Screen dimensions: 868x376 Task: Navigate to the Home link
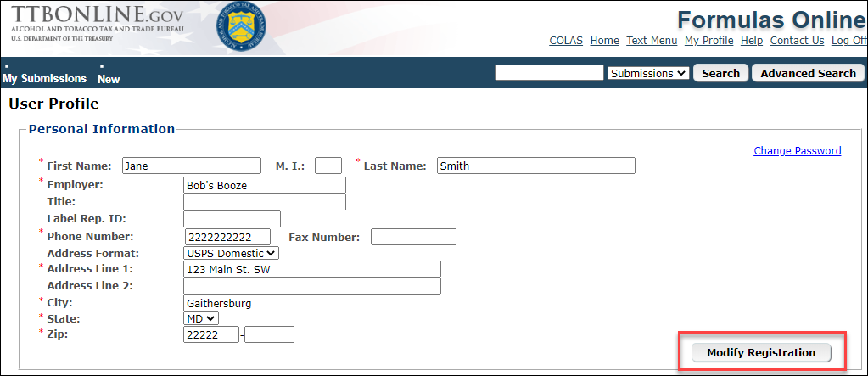tap(604, 41)
